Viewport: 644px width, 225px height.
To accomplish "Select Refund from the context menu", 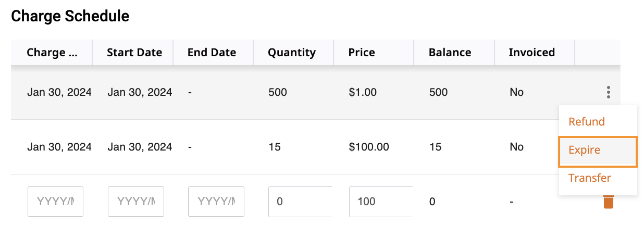I will tap(587, 122).
